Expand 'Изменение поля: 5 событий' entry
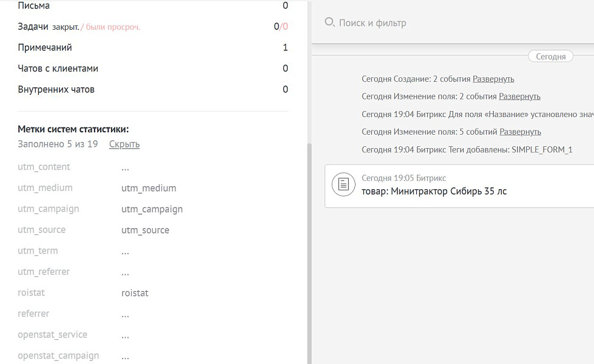 click(x=520, y=132)
